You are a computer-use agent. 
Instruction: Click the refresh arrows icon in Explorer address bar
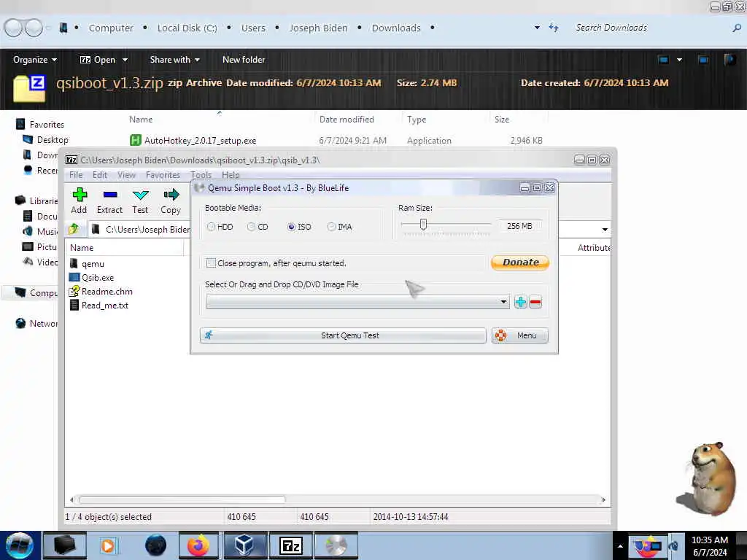554,28
